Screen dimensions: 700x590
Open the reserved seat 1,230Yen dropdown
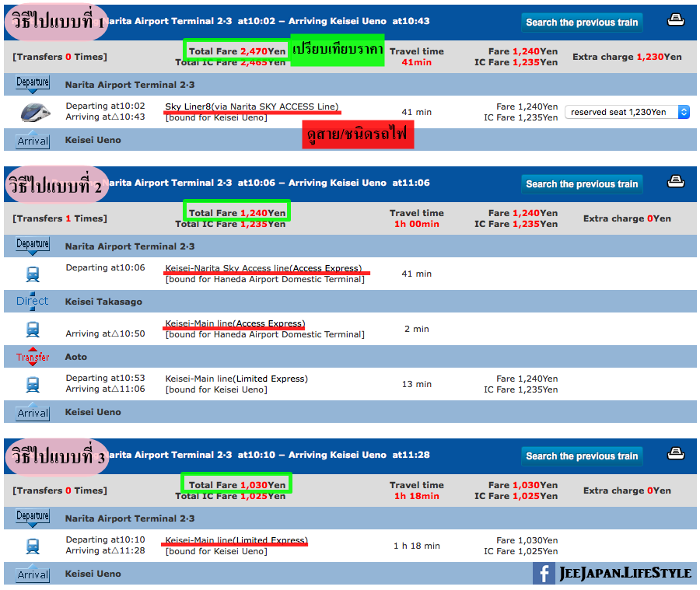point(627,112)
